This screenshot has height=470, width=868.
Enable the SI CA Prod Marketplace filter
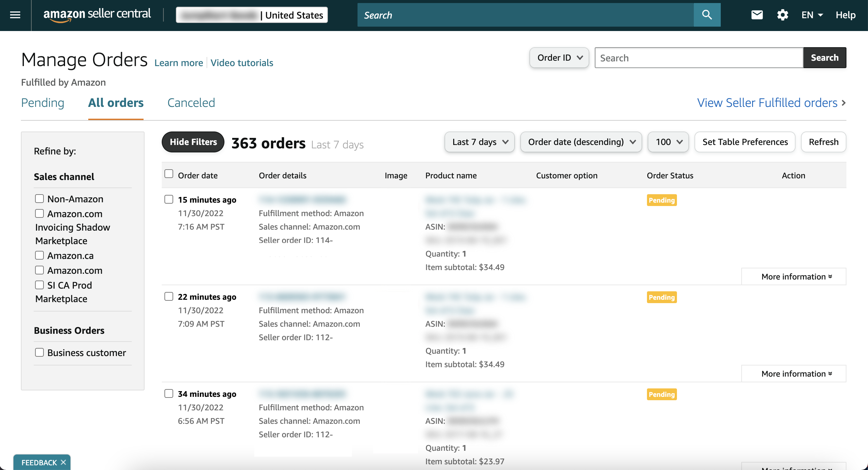[x=39, y=285]
